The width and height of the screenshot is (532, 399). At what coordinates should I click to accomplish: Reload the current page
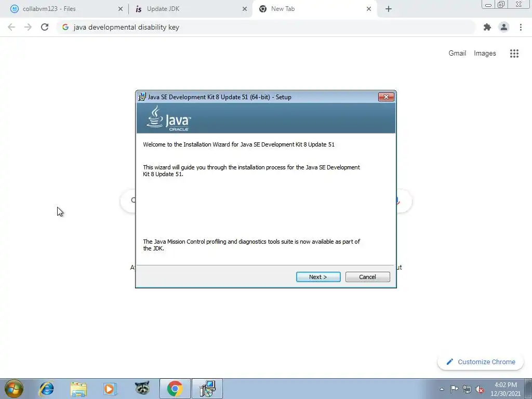(x=45, y=27)
